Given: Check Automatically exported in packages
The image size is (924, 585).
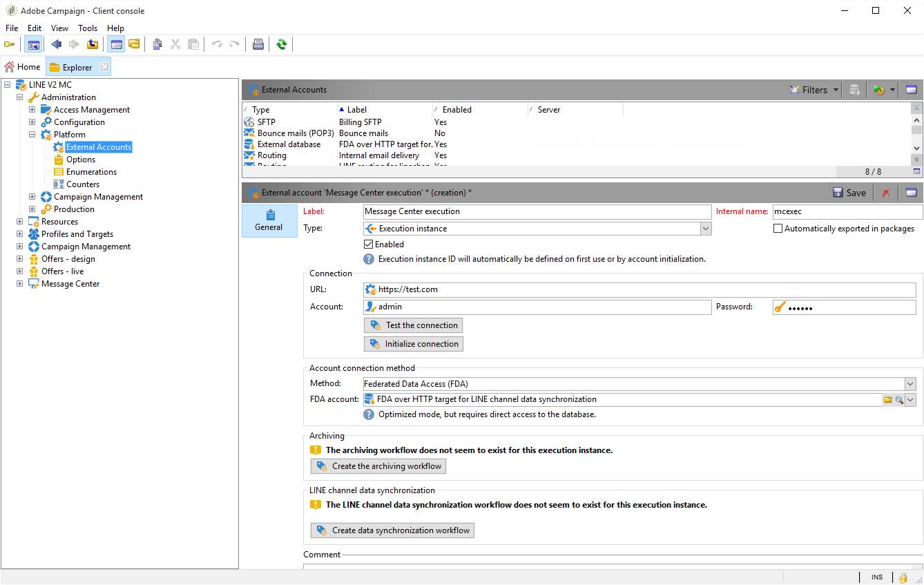Looking at the screenshot, I should [x=778, y=229].
